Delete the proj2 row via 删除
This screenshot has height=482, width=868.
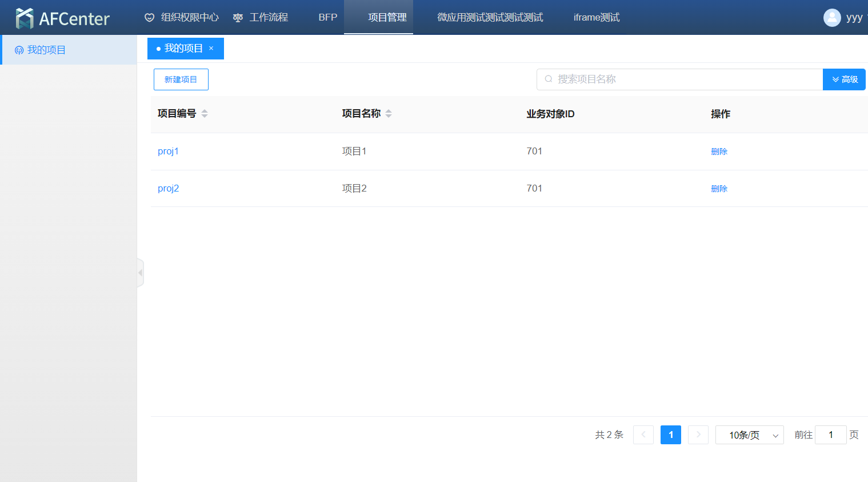pos(719,189)
